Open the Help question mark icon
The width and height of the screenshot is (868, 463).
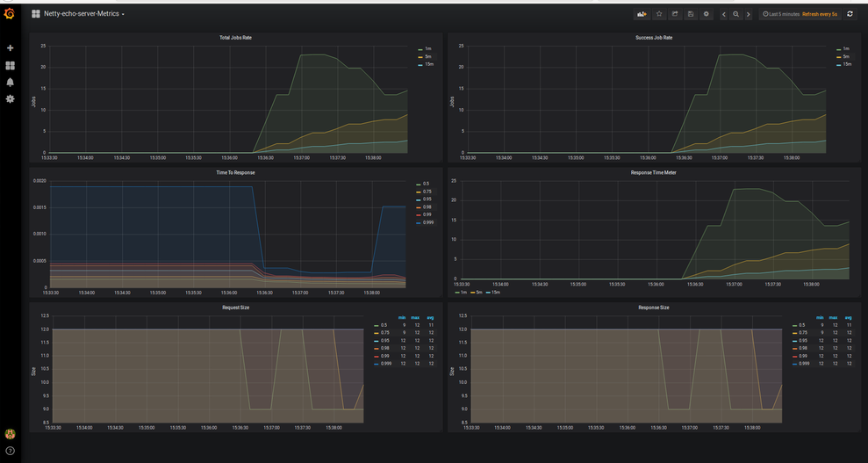[x=10, y=451]
